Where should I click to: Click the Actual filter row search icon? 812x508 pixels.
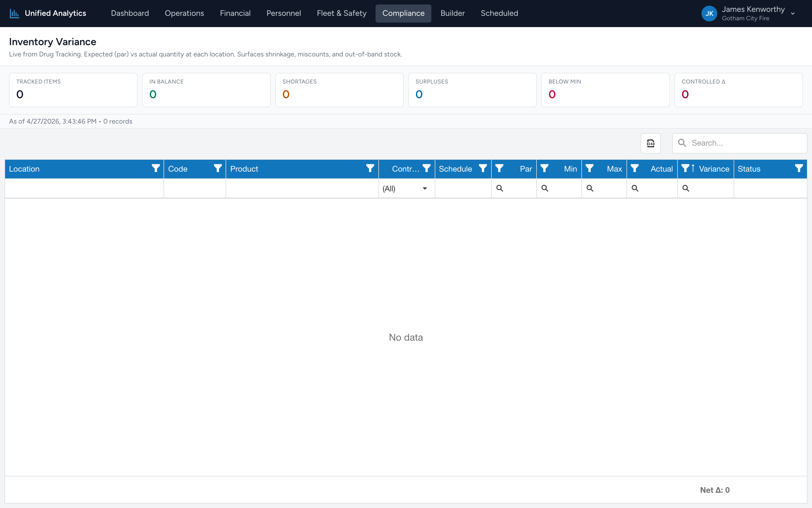pyautogui.click(x=635, y=189)
